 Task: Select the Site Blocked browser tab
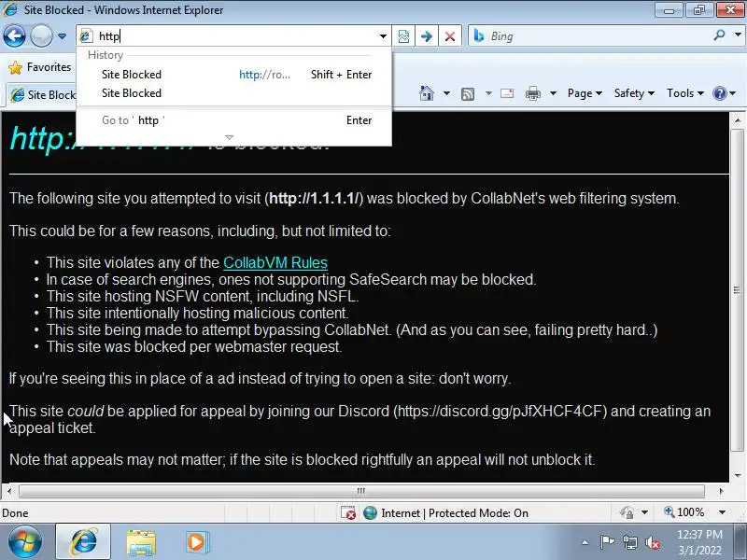pyautogui.click(x=42, y=95)
